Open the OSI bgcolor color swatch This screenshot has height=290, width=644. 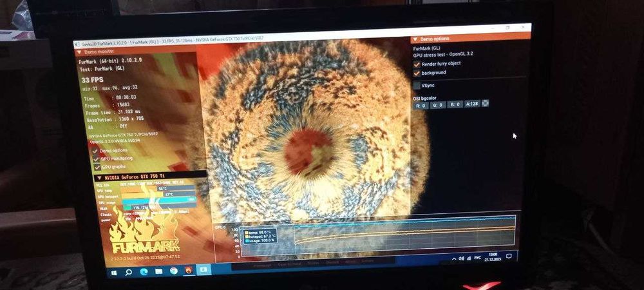pyautogui.click(x=485, y=104)
